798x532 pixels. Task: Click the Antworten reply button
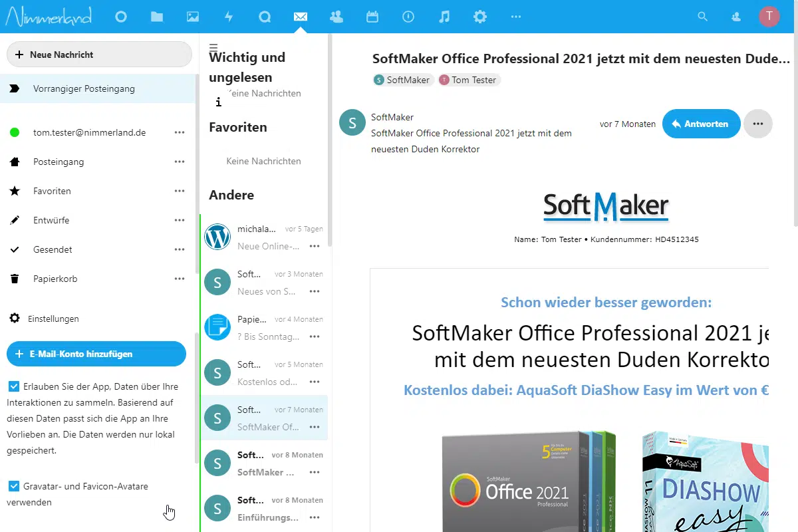coord(702,124)
